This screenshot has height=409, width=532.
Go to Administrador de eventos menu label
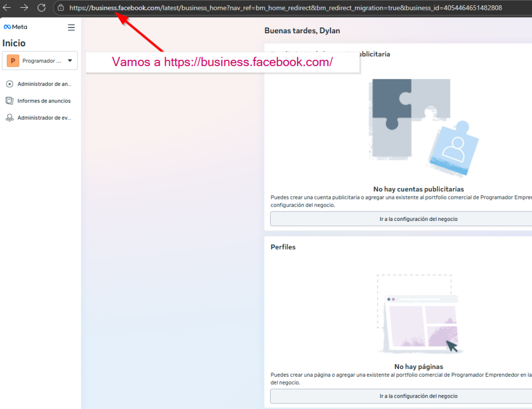[44, 118]
